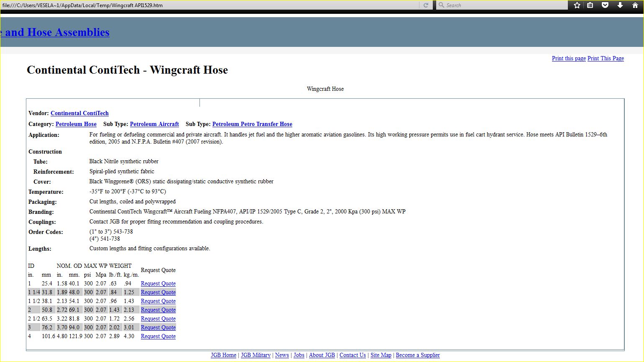Click the 'MAX WP' table header
644x362 pixels.
coord(96,266)
